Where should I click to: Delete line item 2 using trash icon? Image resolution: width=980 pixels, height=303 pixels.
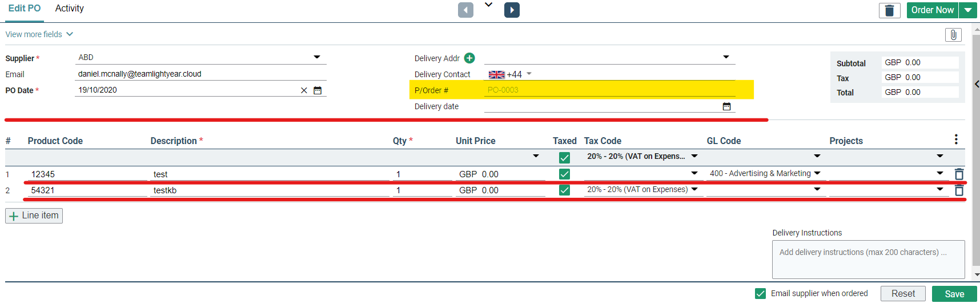click(959, 190)
